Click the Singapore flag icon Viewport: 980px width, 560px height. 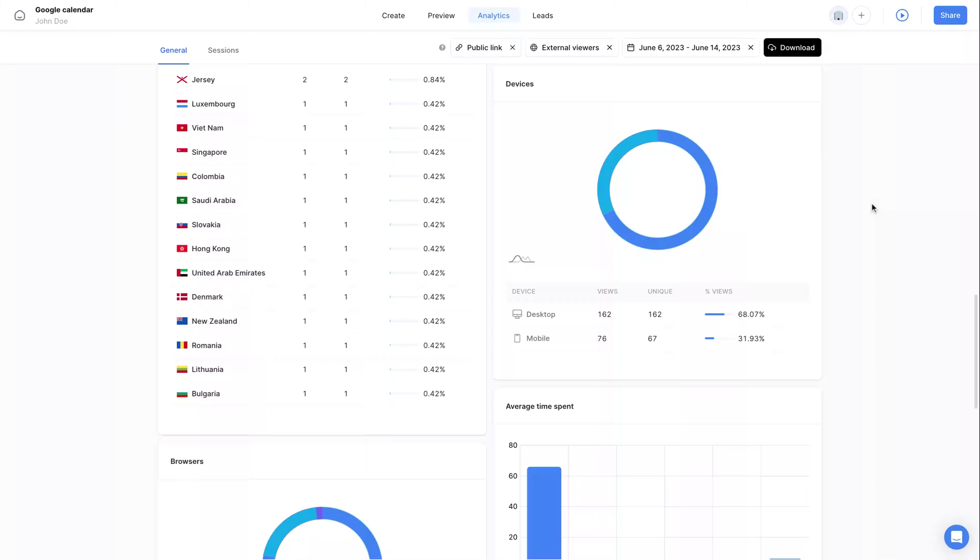[182, 152]
